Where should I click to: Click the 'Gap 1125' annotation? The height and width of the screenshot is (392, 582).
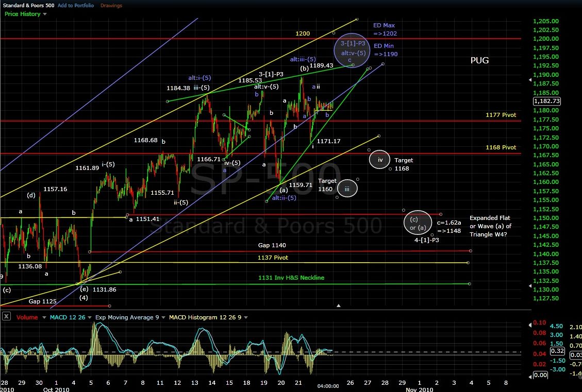click(42, 301)
